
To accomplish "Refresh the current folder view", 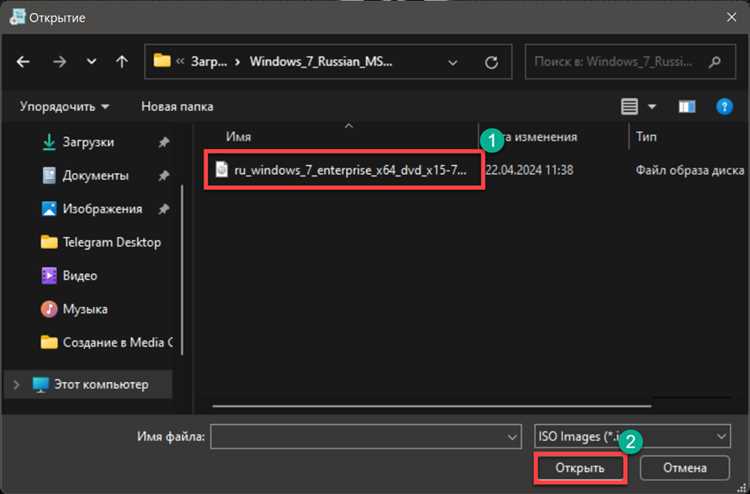I will coord(491,62).
